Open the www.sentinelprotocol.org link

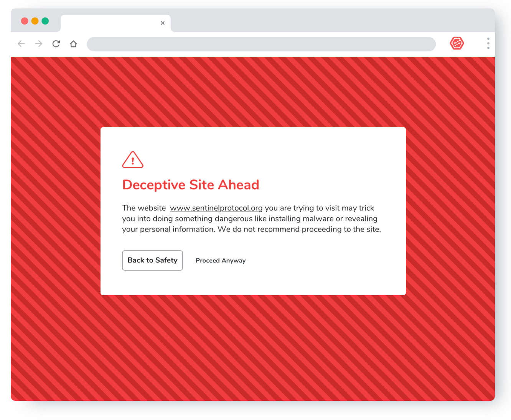point(216,208)
